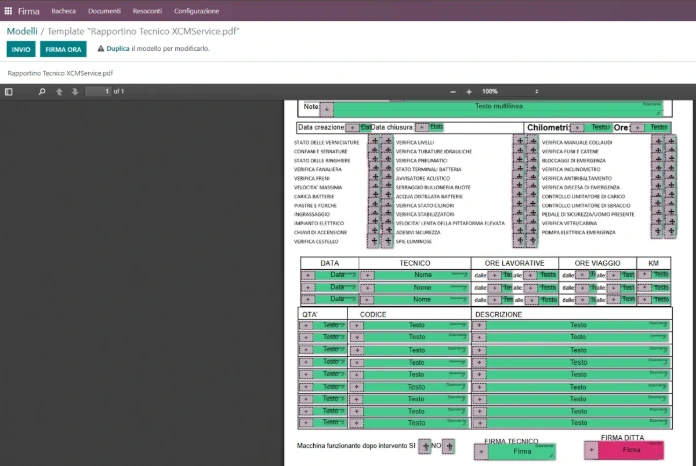Open the Documenti menu
Image resolution: width=696 pixels, height=466 pixels.
[x=104, y=11]
